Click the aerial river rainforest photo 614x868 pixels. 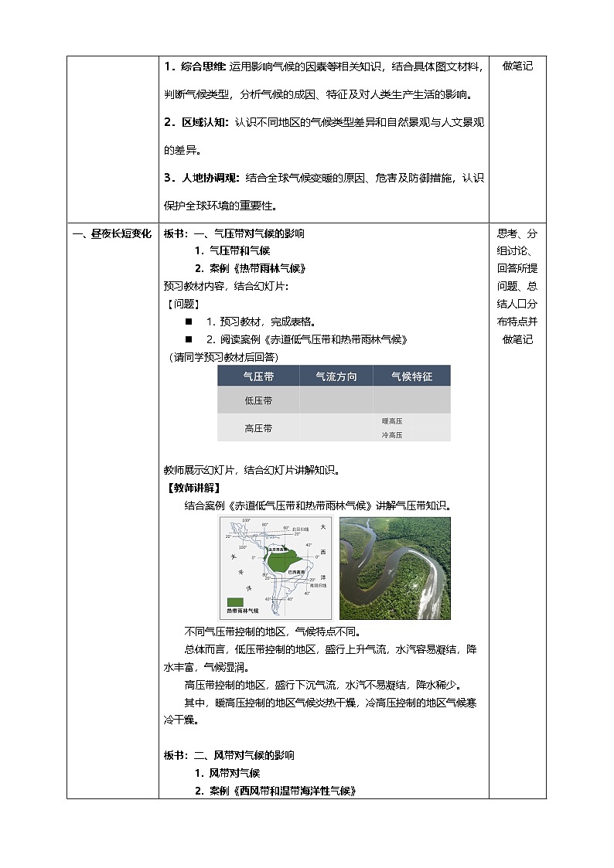(x=395, y=568)
